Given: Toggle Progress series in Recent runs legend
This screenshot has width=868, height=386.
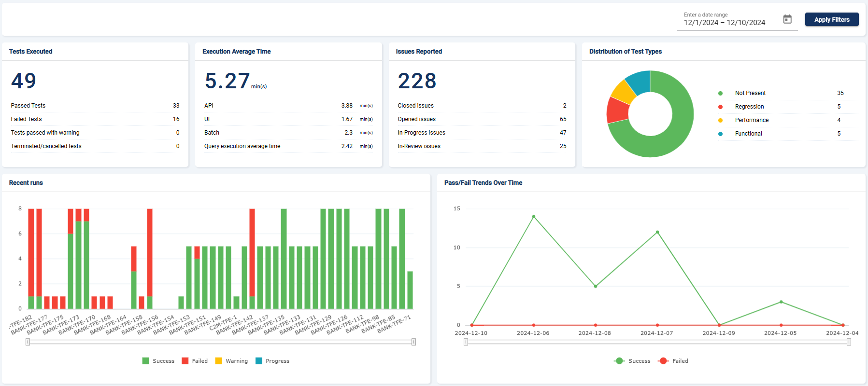Looking at the screenshot, I should (x=272, y=361).
